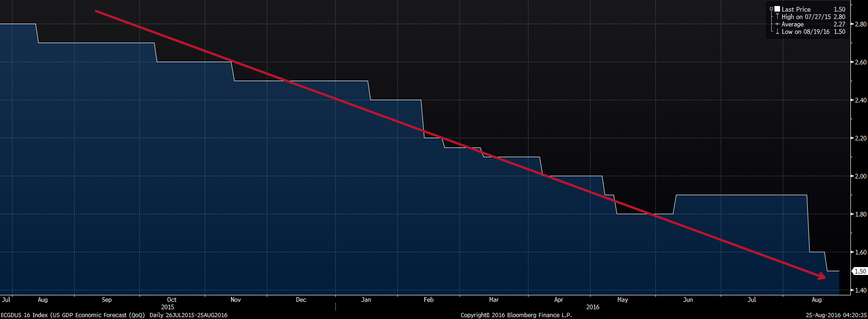Click the May label on time axis
This screenshot has width=868, height=319.
pos(623,300)
